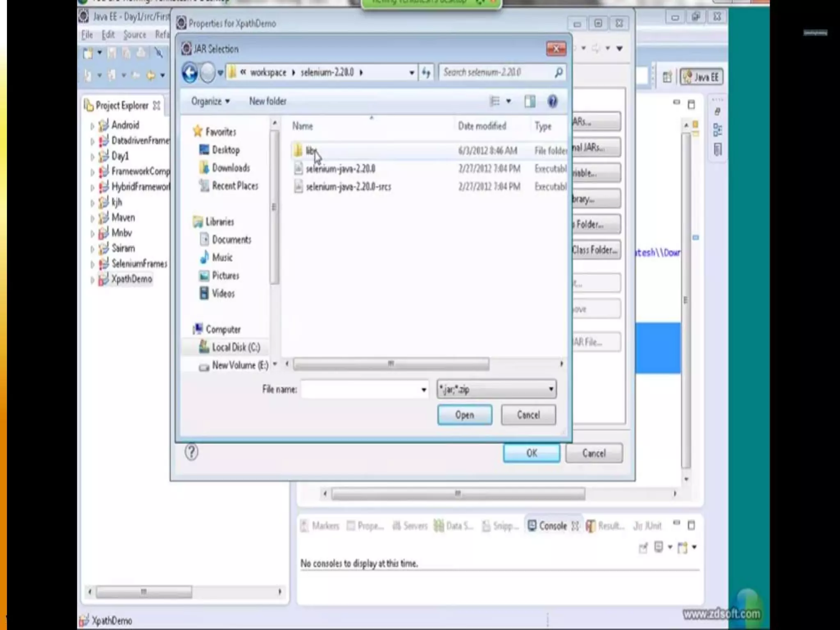Expand the Organize menu

click(210, 101)
